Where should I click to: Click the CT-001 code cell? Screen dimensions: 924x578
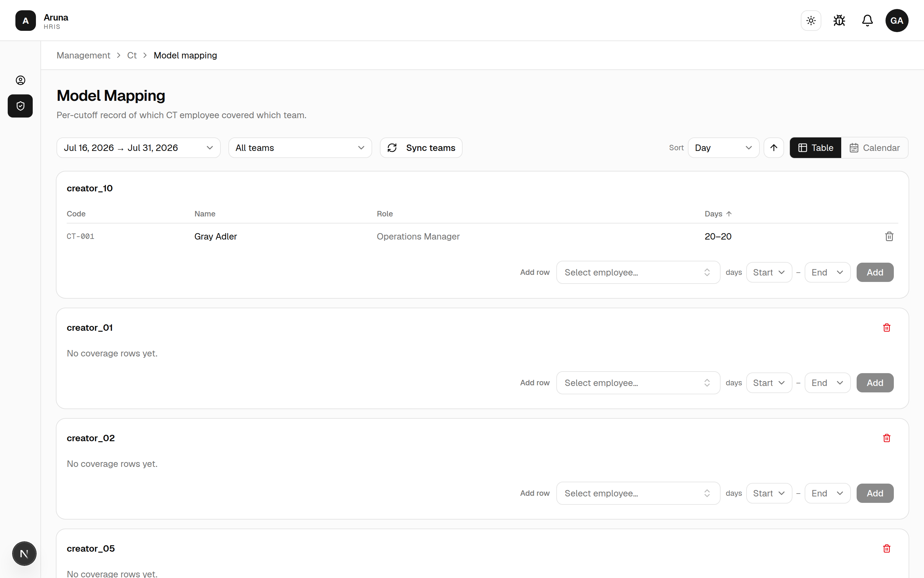tap(81, 237)
